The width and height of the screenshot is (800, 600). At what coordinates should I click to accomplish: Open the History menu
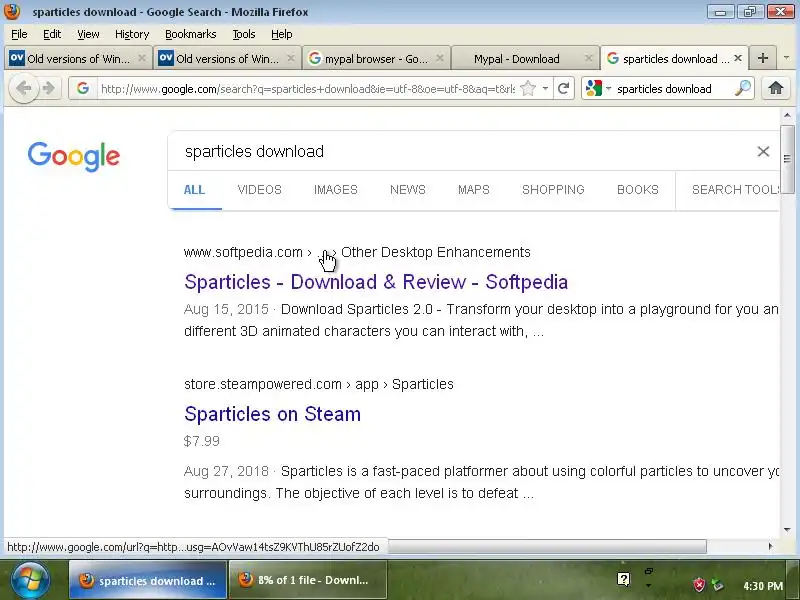[132, 34]
